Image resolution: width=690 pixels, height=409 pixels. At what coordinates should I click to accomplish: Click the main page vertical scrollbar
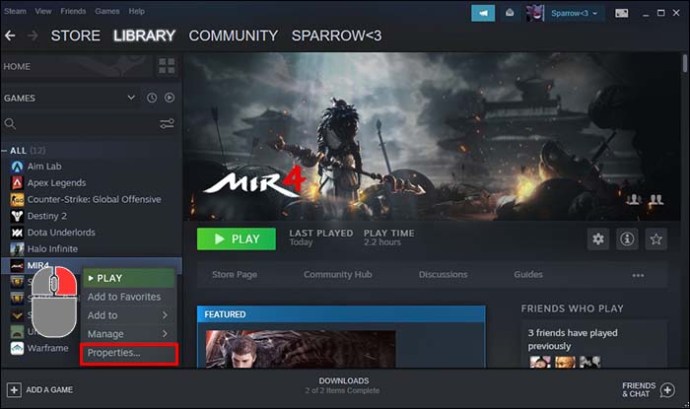(x=685, y=63)
